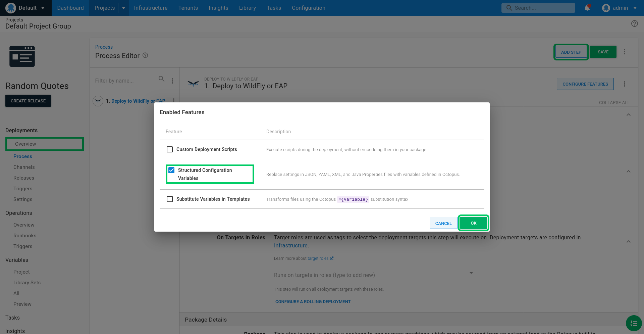Viewport: 644px width, 334px height.
Task: Confirm the dialog with OK
Action: coord(473,223)
